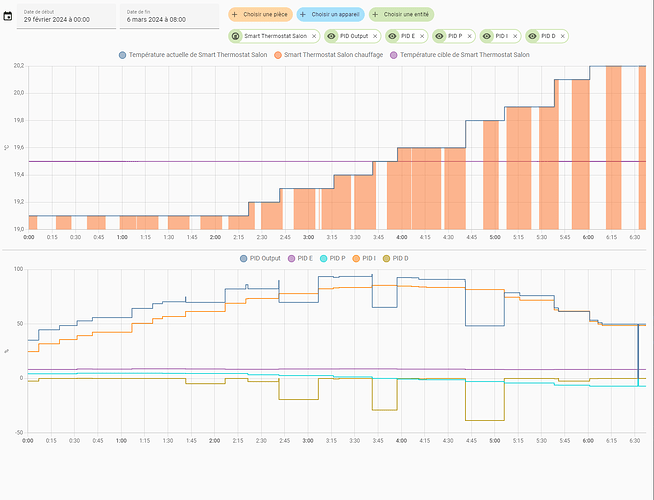
Task: Click plus icon on Choisir une entité
Action: click(x=375, y=14)
